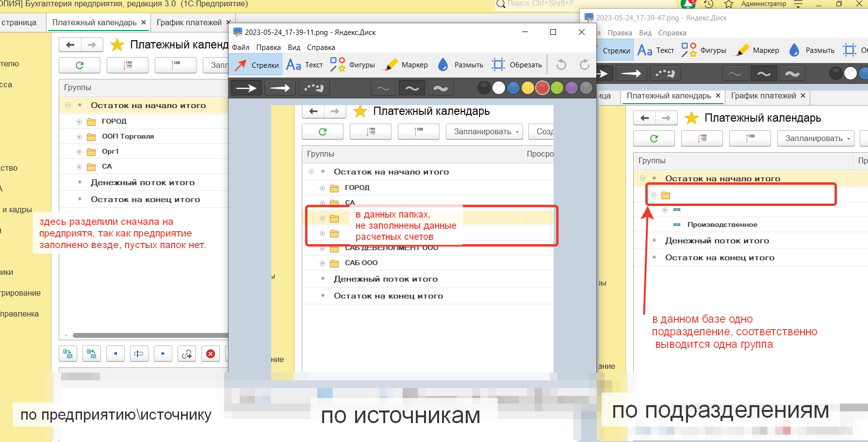This screenshot has height=442, width=868.
Task: Pick the dotted arrow style in the 17-39-47 editor
Action: pos(665,74)
